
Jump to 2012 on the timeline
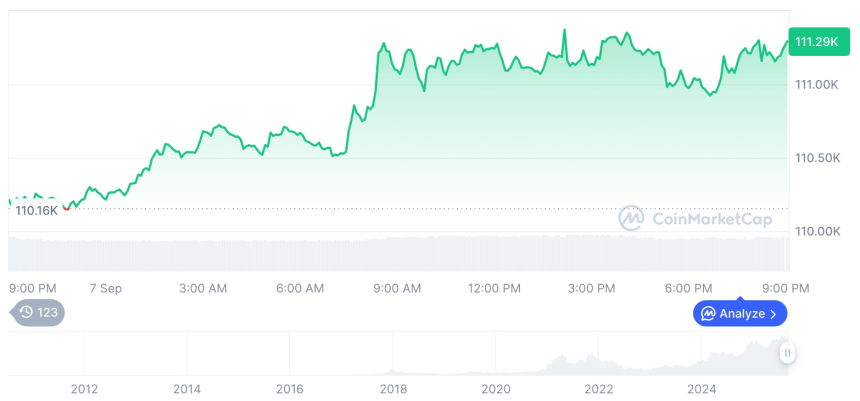pyautogui.click(x=84, y=388)
